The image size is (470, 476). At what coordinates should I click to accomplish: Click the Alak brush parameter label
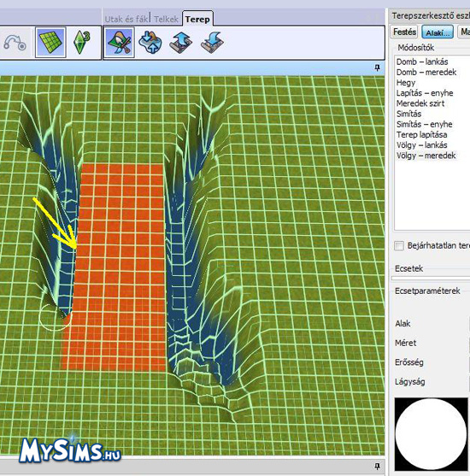click(x=402, y=324)
